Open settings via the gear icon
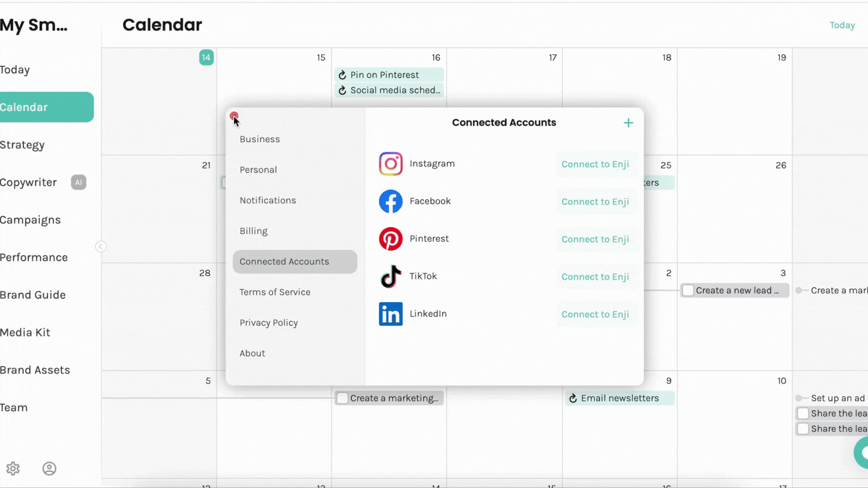The width and height of the screenshot is (868, 488). point(13,469)
